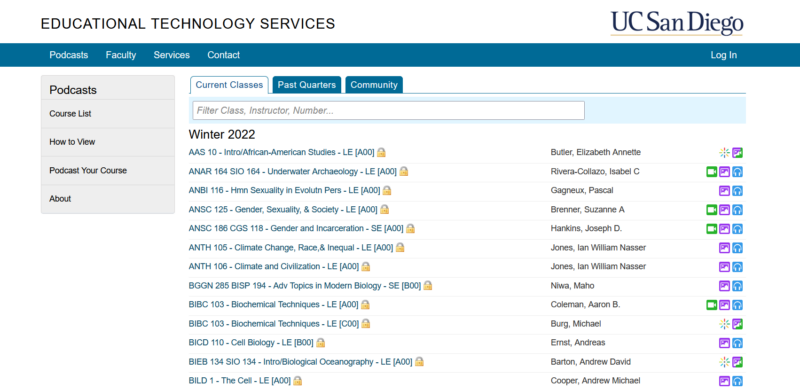800x390 pixels.
Task: Open the Community tab
Action: (374, 85)
